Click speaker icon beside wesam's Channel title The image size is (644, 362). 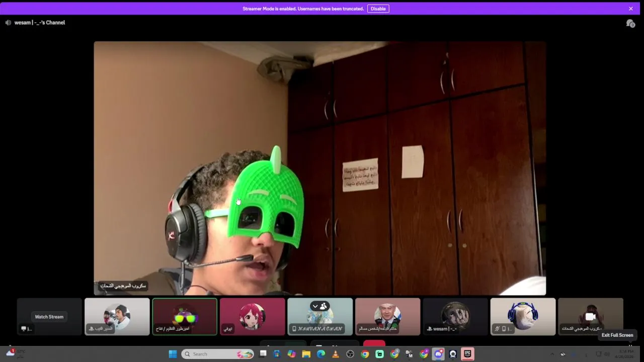pos(8,23)
